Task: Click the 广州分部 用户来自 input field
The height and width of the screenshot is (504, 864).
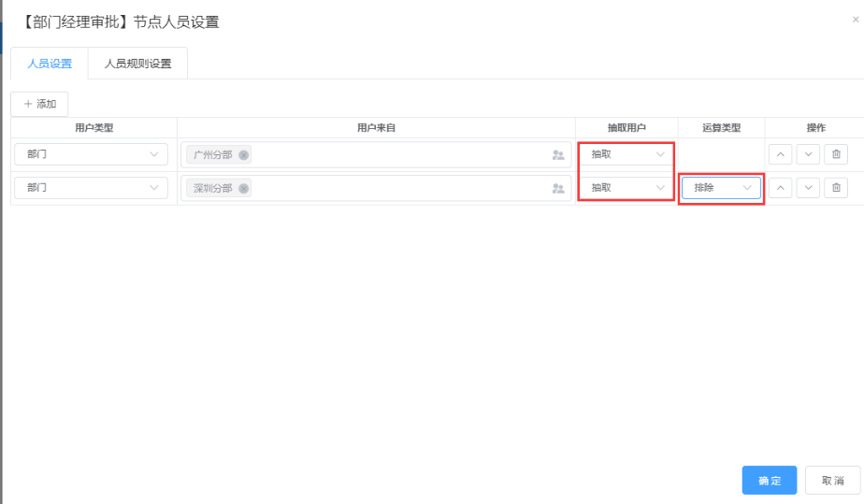Action: (x=376, y=155)
